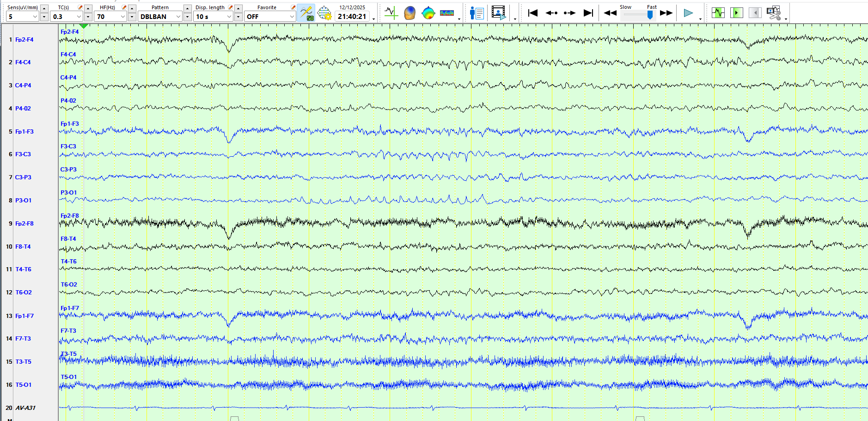Screen dimensions: 868x421
Task: Select the C4-P4 channel label in channel list
Action: click(23, 85)
